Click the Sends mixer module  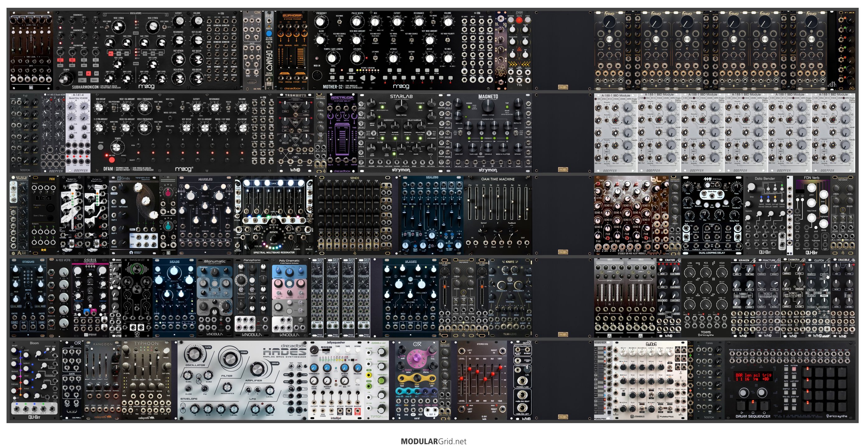point(354,215)
